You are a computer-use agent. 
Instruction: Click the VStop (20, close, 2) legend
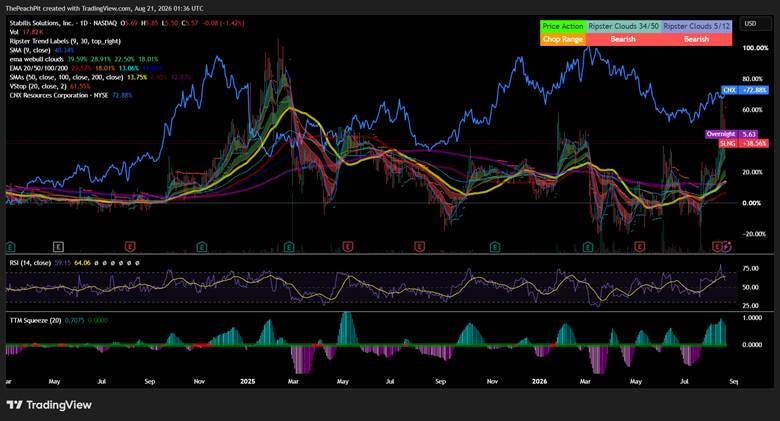tap(40, 86)
